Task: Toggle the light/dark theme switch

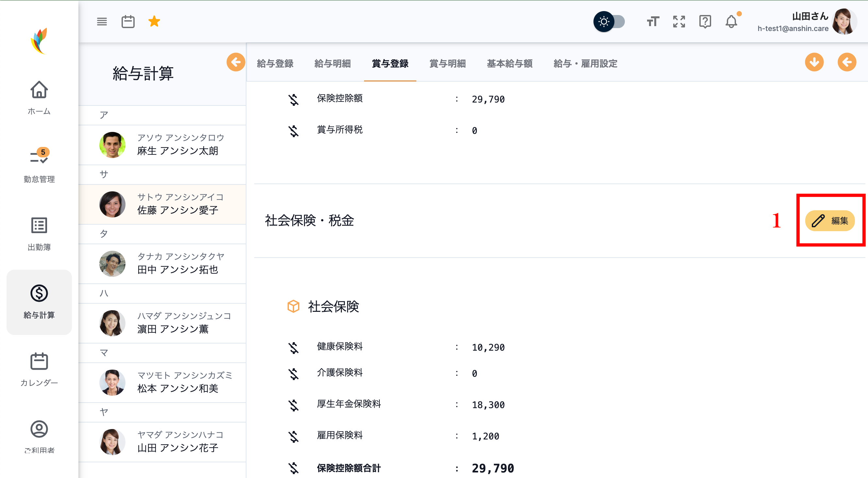Action: 609,22
